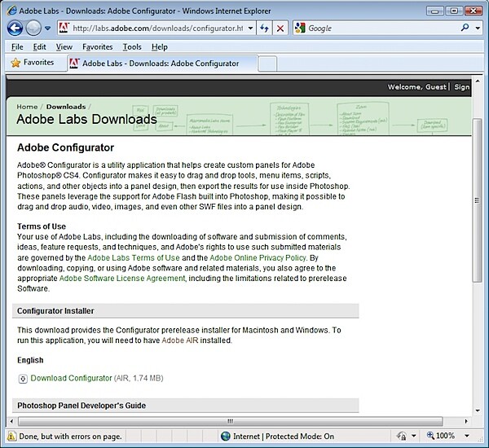This screenshot has width=489, height=448.
Task: Click the Adobe site icon in address bar
Action: click(x=64, y=28)
